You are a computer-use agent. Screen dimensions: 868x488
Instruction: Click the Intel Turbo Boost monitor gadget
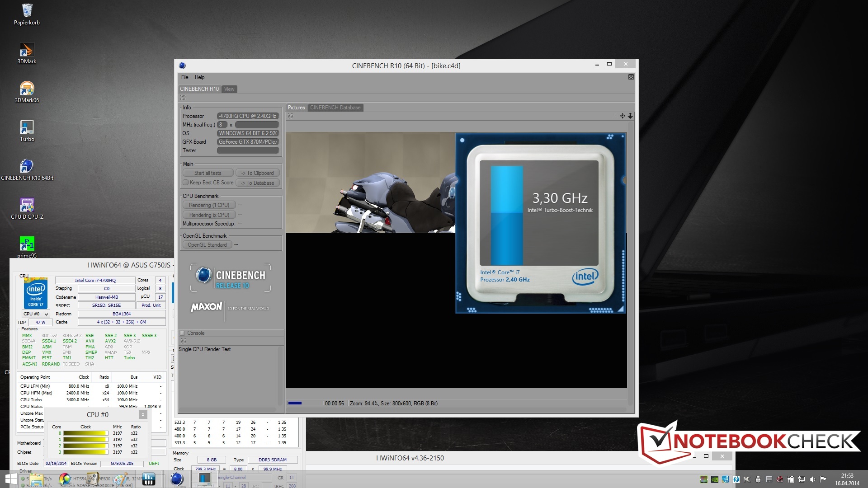tap(541, 223)
